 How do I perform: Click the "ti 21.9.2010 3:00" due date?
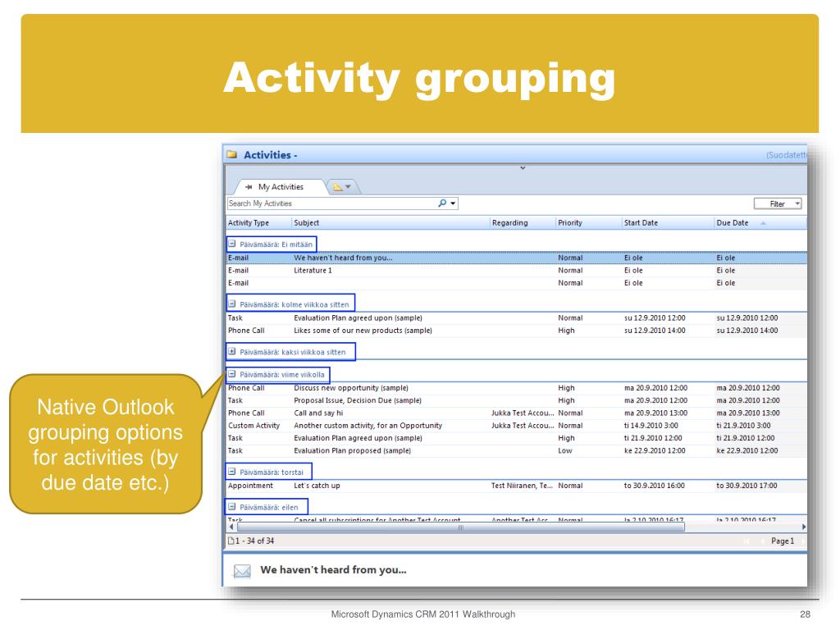pos(743,426)
